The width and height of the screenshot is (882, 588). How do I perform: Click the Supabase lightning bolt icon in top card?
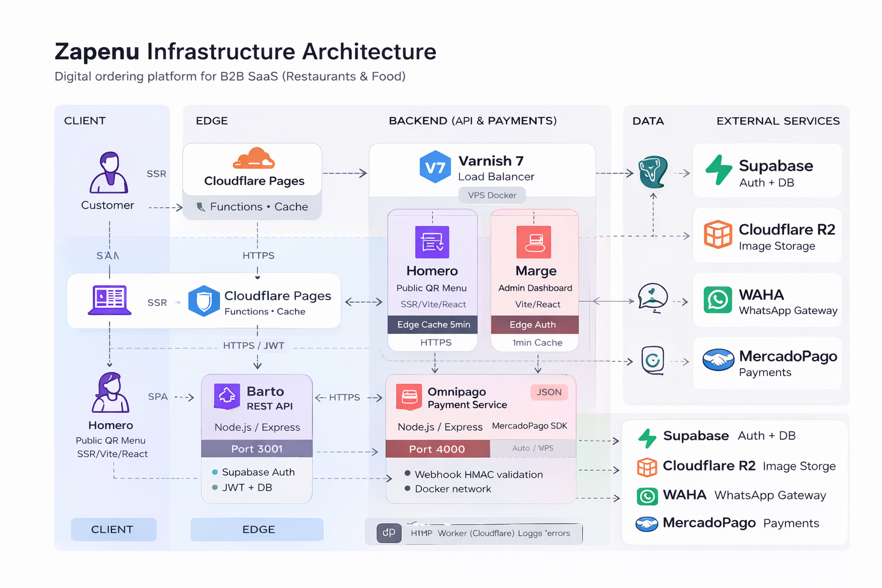point(718,170)
